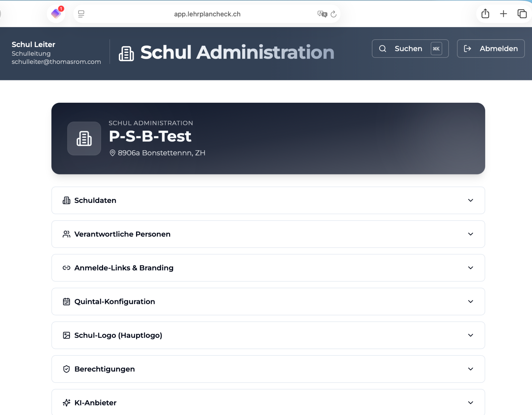Expand Anmelde-Links & Branding section
This screenshot has height=415, width=532.
tap(268, 268)
